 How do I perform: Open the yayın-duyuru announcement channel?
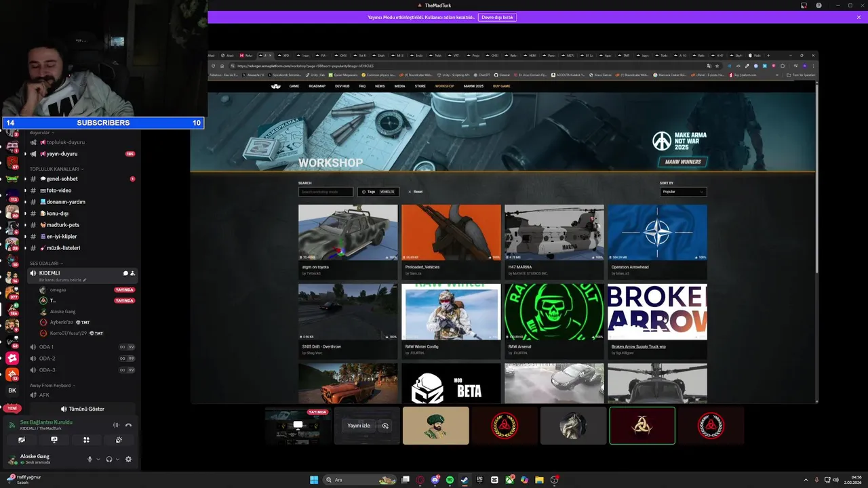(81, 154)
